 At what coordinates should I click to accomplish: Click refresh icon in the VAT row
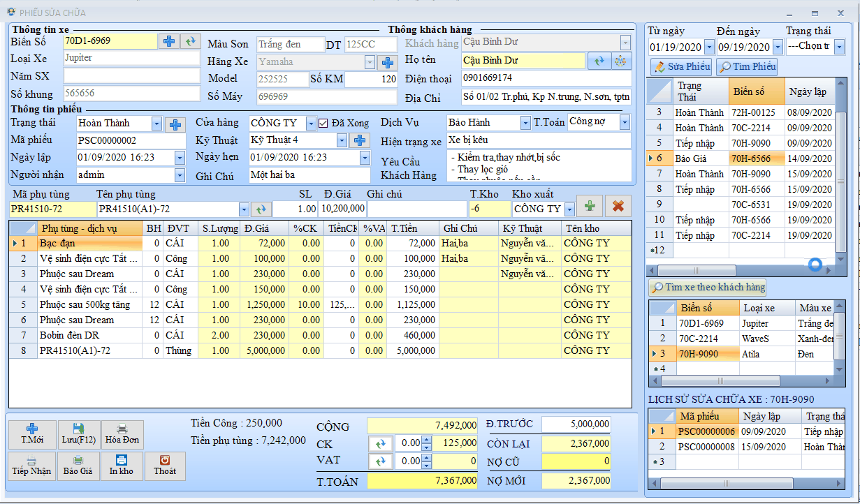(380, 461)
